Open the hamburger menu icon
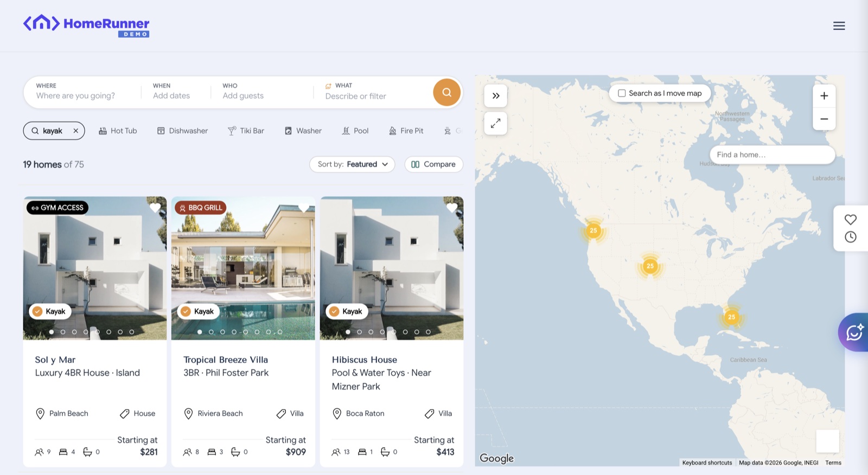The width and height of the screenshot is (868, 475). 839,26
